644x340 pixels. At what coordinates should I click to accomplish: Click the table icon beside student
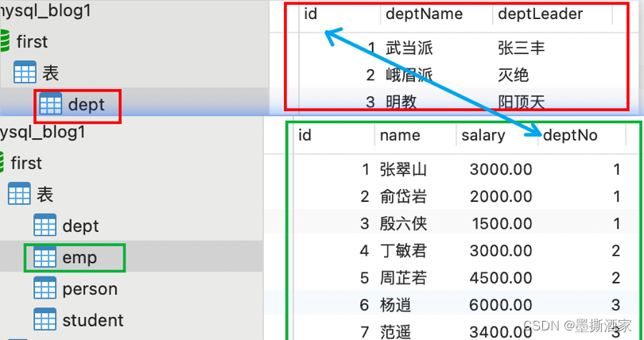45,320
